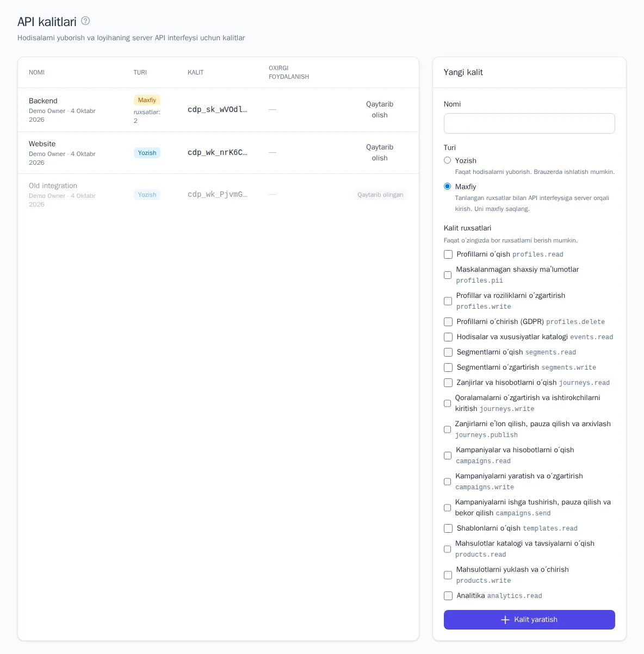
Task: Tick the products.read permission checkbox
Action: pos(448,549)
